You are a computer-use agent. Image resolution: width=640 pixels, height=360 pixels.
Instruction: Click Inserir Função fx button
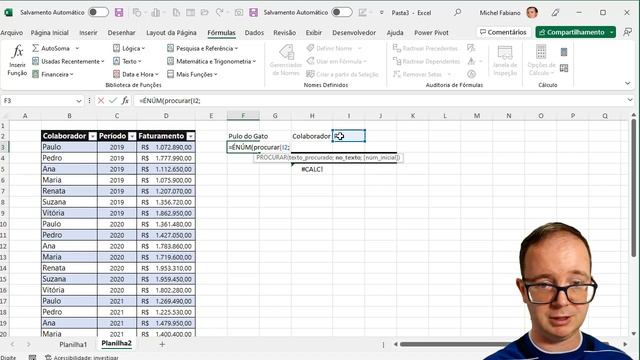[x=17, y=61]
